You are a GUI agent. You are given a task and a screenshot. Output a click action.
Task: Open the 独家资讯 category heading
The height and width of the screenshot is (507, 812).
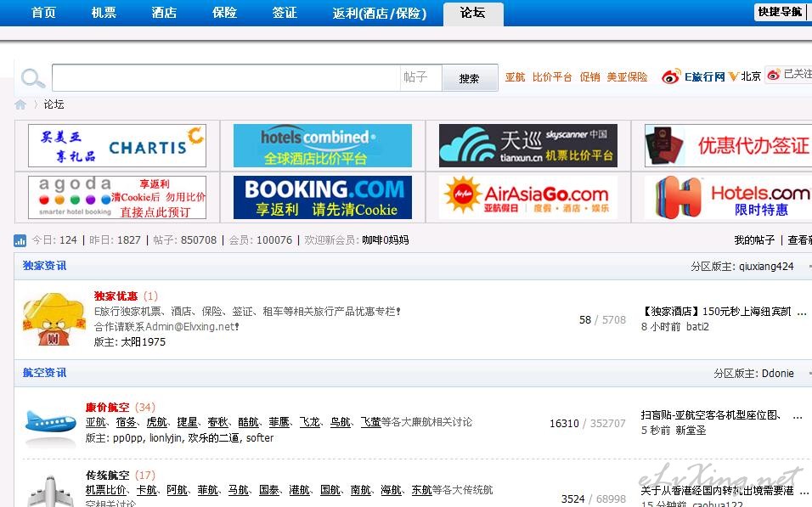tap(44, 266)
